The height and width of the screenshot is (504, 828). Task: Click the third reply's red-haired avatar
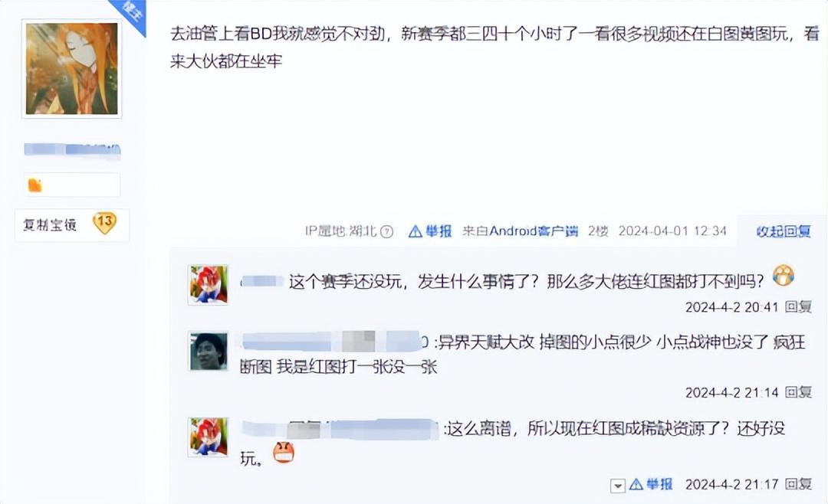[208, 437]
